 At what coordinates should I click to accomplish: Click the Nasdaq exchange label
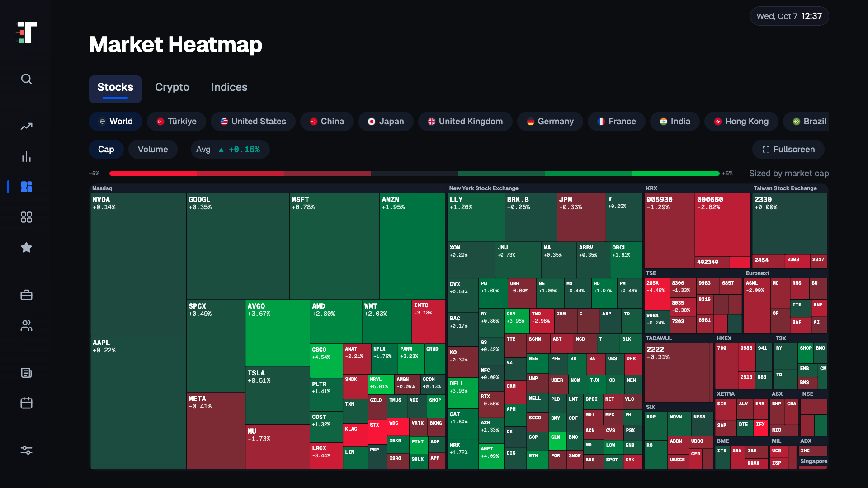102,188
